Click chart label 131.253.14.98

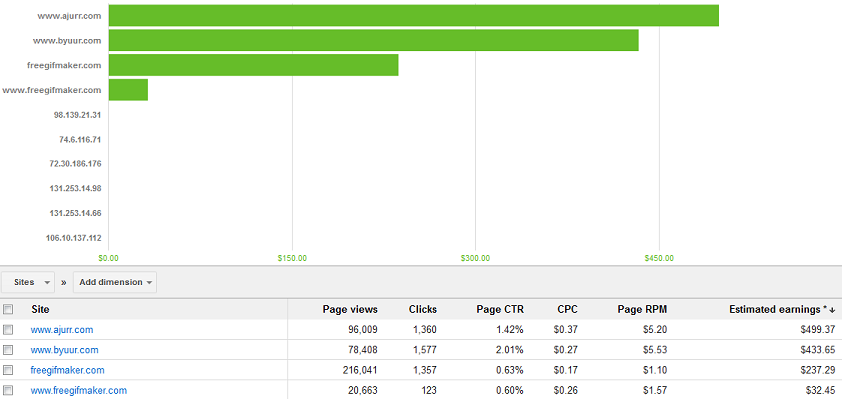point(75,188)
